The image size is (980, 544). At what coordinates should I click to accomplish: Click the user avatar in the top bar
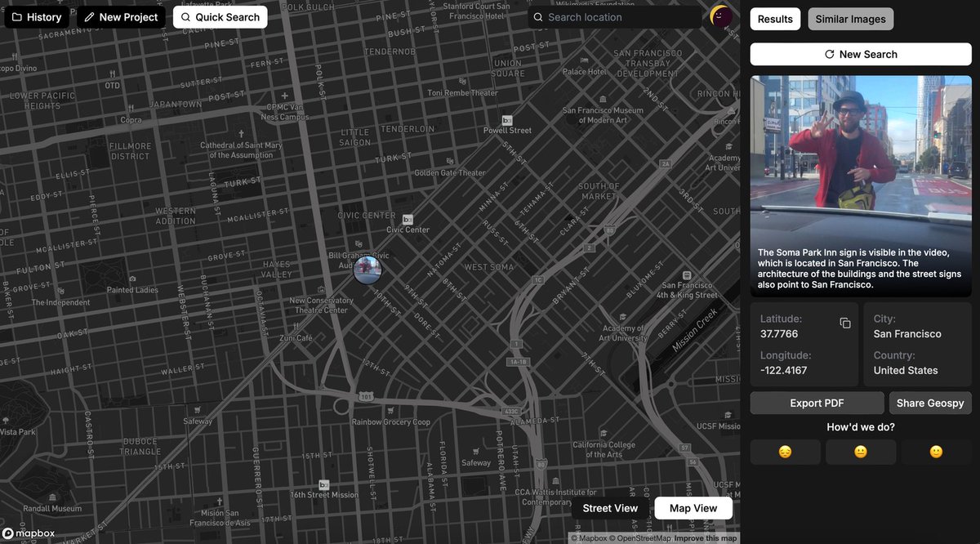[x=720, y=16]
